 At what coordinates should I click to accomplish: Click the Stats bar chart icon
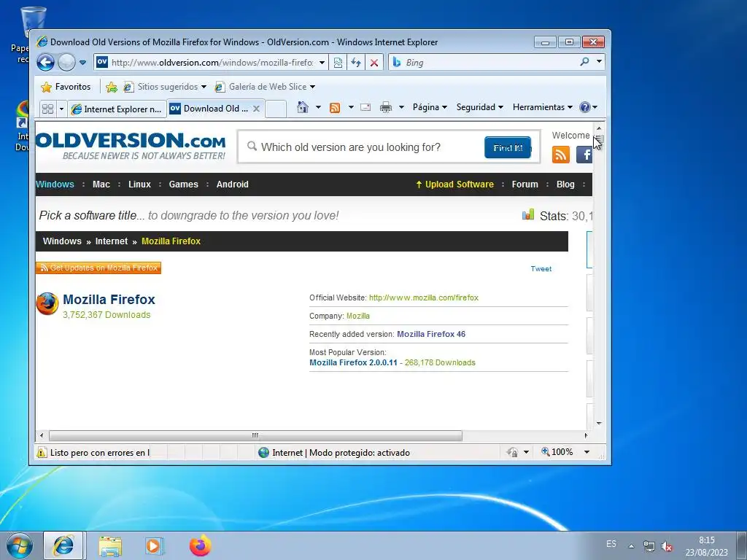tap(528, 214)
